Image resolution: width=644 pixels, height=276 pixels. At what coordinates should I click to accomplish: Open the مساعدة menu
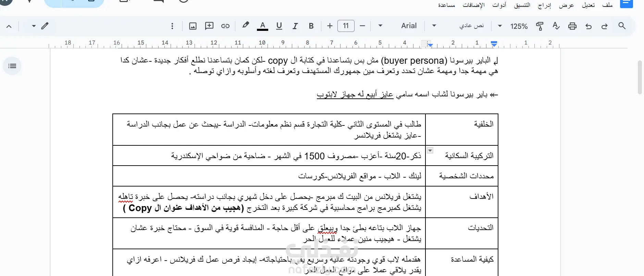(447, 5)
